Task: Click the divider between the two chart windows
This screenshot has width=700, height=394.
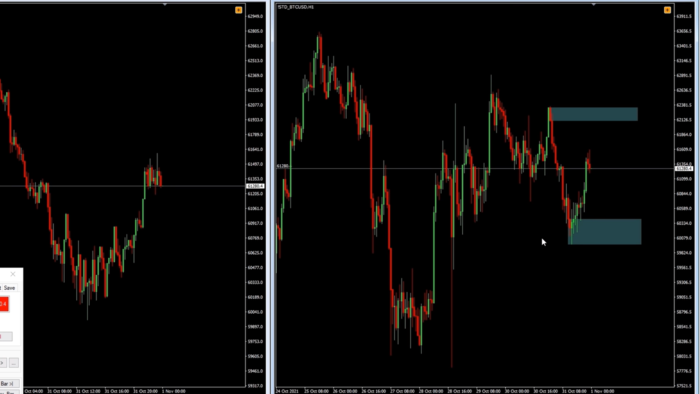Action: click(270, 197)
